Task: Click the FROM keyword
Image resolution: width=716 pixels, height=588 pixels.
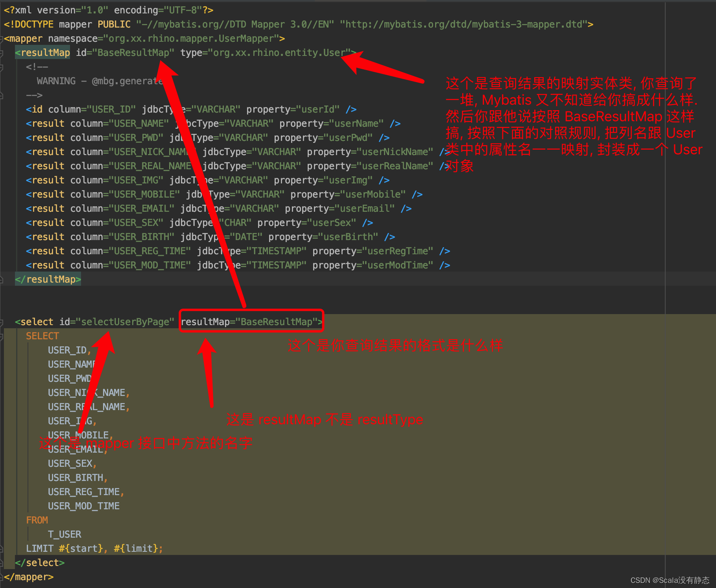Action: pyautogui.click(x=37, y=520)
